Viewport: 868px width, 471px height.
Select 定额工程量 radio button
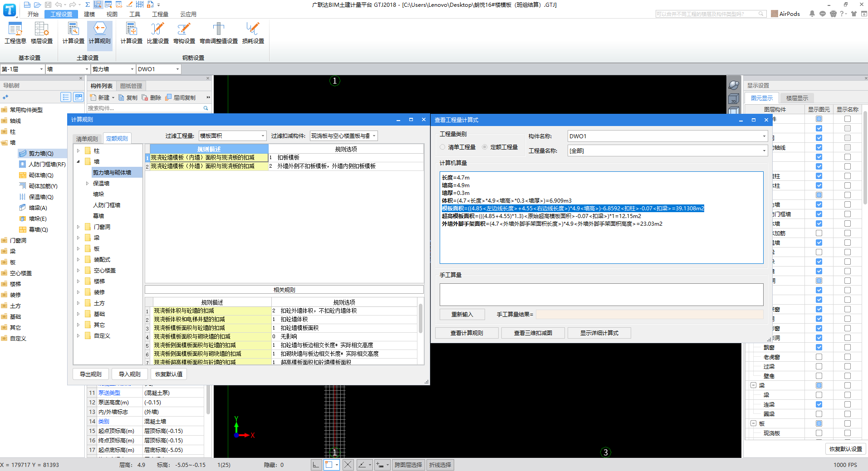coord(485,147)
